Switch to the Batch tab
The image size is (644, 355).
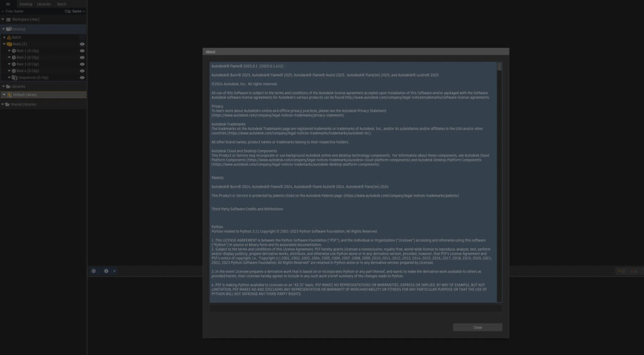coord(62,4)
